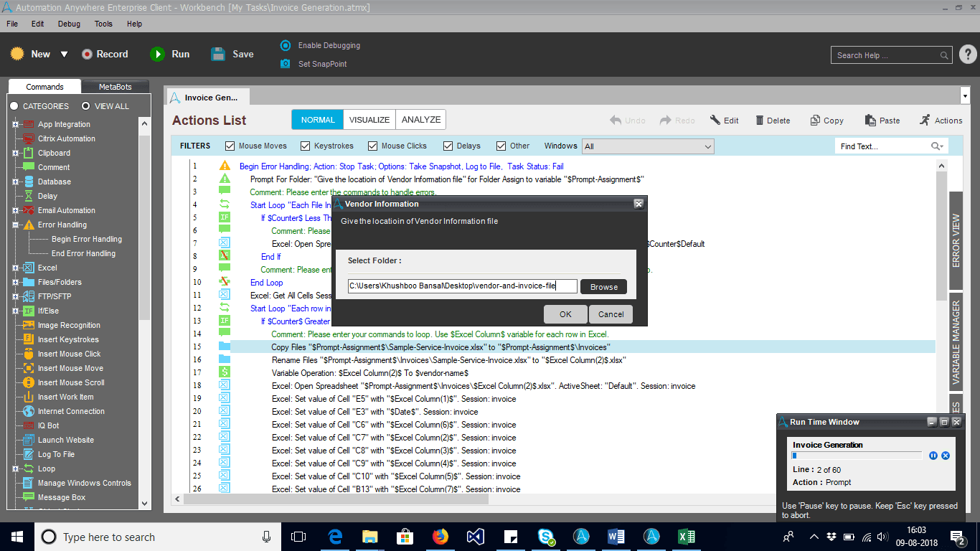Toggle the Mouse Moves filter checkbox
The height and width of the screenshot is (551, 980).
tap(230, 146)
